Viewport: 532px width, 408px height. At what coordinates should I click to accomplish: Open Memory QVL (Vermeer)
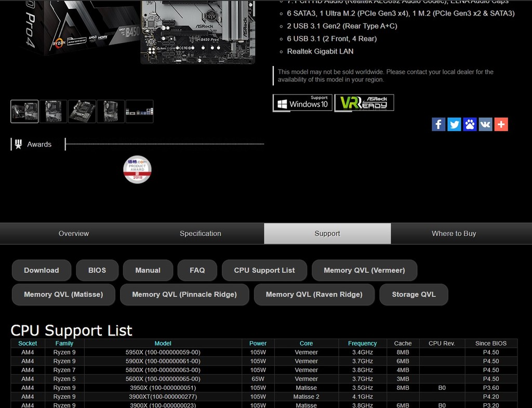pyautogui.click(x=364, y=271)
